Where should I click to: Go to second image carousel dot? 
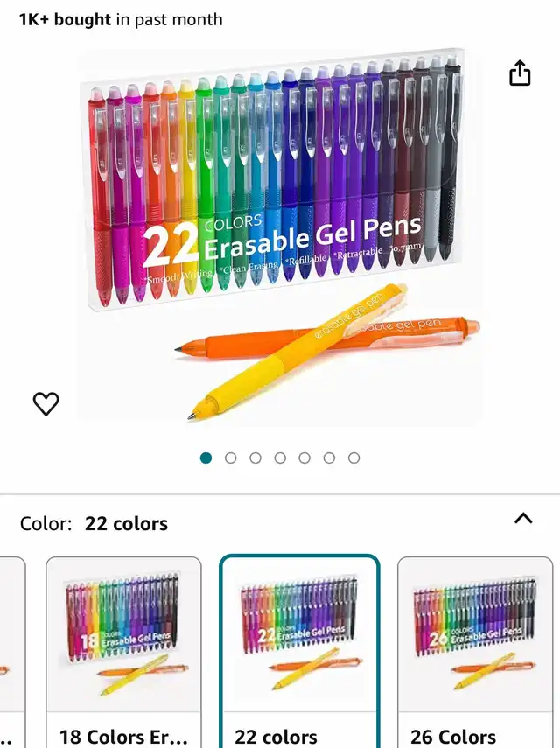(x=230, y=458)
